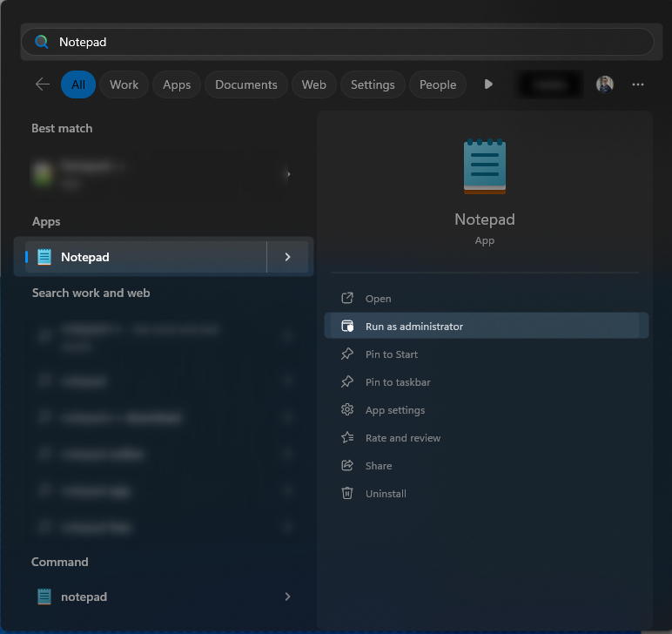Choose Pin to taskbar
This screenshot has width=672, height=634.
point(487,381)
